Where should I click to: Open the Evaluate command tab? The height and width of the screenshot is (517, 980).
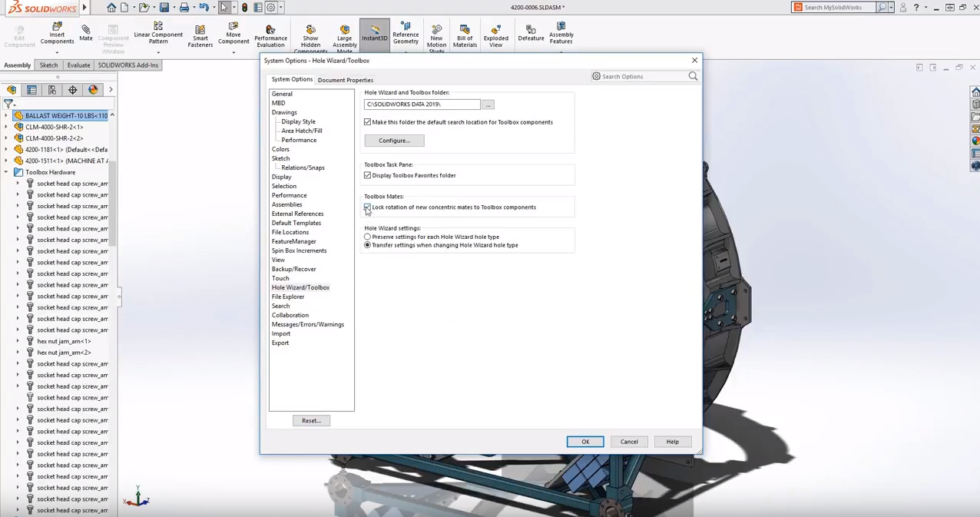point(78,65)
